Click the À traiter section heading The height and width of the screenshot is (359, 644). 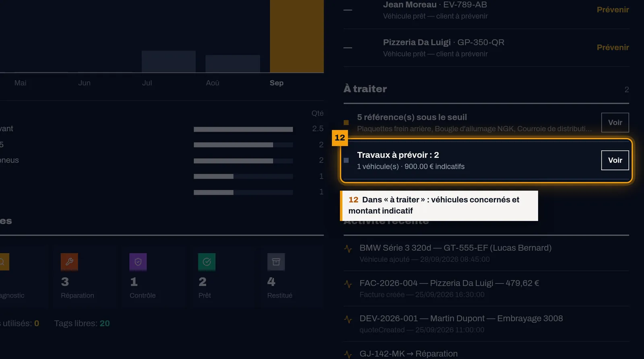(365, 89)
